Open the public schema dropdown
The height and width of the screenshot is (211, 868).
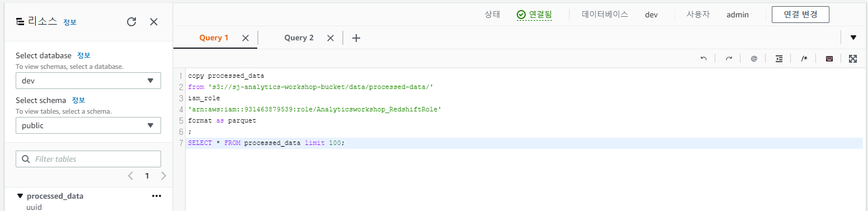(88, 125)
